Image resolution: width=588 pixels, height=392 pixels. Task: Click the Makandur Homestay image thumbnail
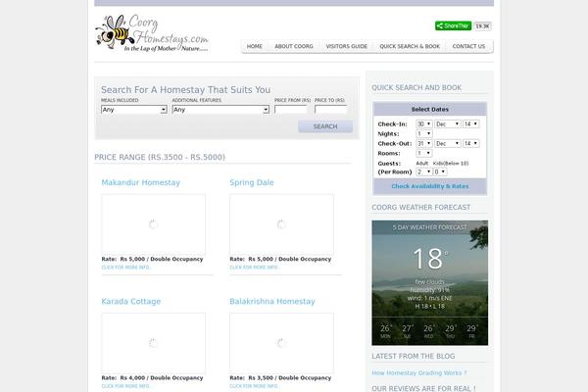click(x=154, y=224)
